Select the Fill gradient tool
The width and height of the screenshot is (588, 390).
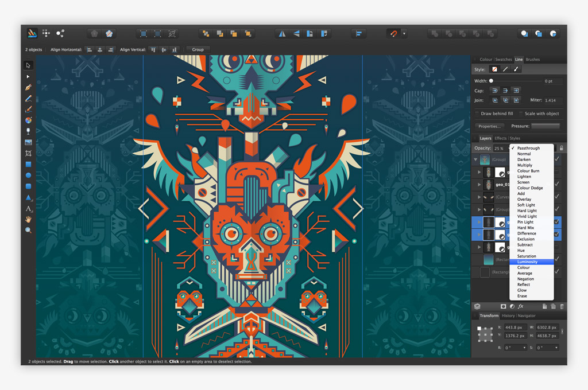click(x=28, y=120)
